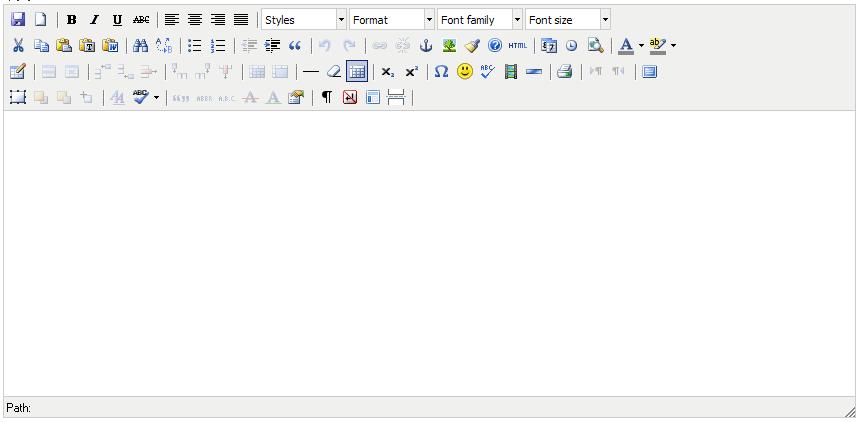Insert an advanced horizontal rule

click(534, 71)
